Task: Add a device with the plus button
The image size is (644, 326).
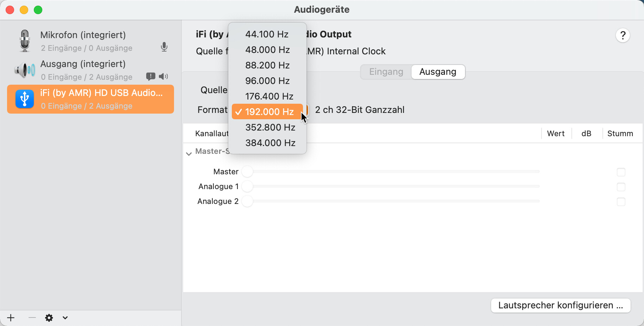Action: pyautogui.click(x=11, y=318)
